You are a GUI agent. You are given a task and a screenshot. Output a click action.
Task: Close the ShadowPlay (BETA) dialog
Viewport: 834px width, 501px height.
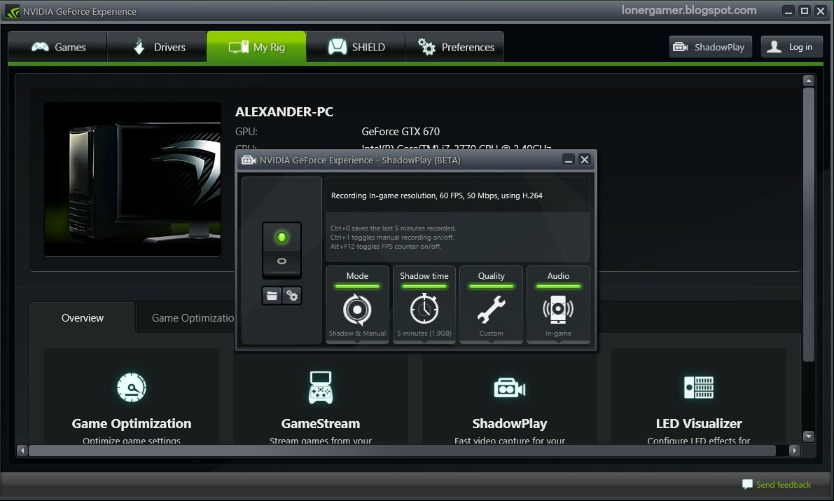point(585,160)
